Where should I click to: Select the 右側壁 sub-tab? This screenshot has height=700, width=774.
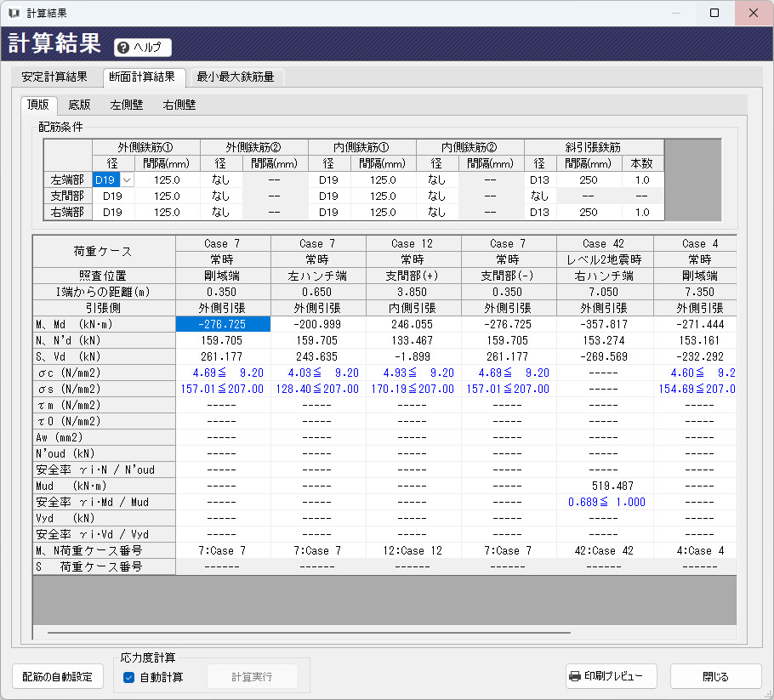179,105
